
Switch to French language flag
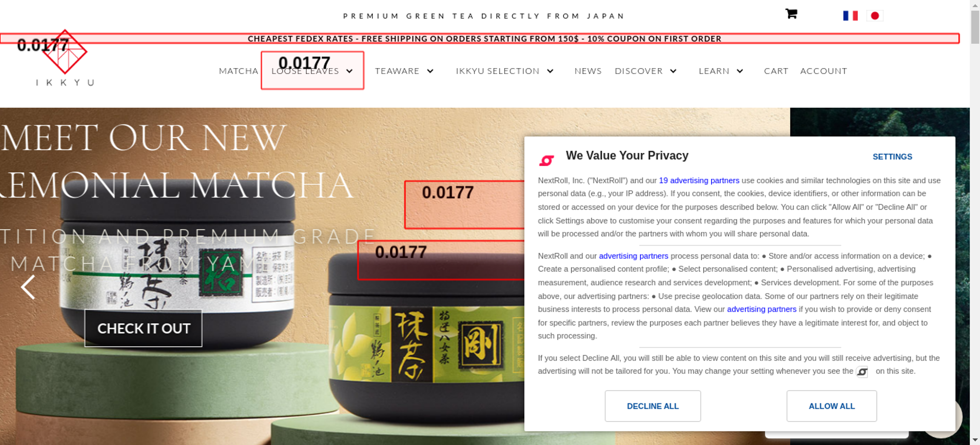click(x=850, y=16)
